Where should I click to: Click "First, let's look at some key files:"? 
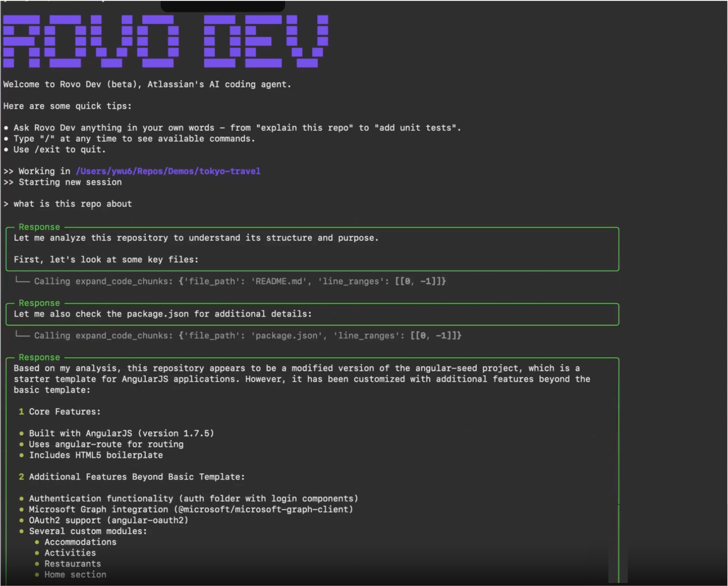click(106, 260)
